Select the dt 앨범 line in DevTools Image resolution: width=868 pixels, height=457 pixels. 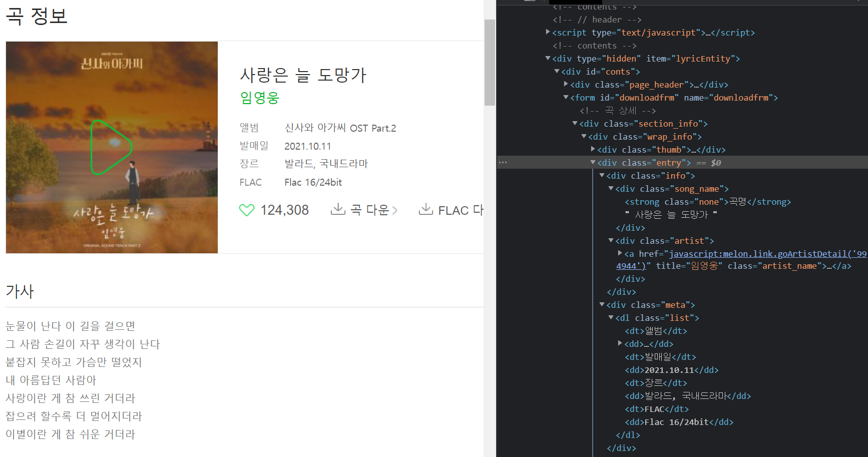[x=656, y=331]
